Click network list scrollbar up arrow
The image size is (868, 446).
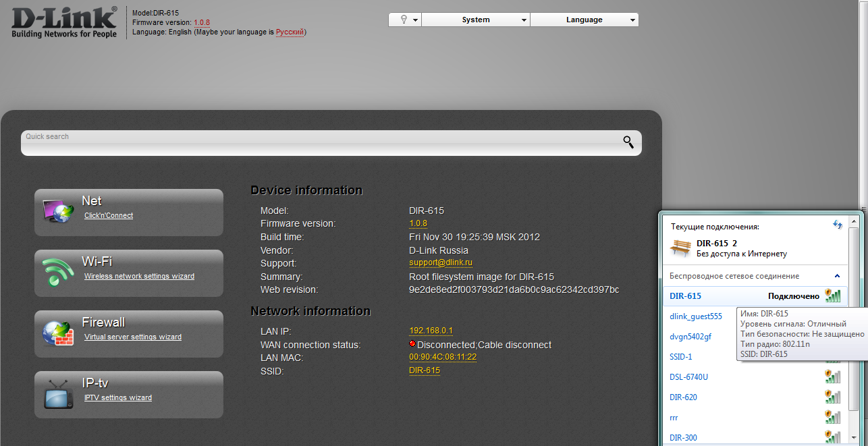pos(853,222)
